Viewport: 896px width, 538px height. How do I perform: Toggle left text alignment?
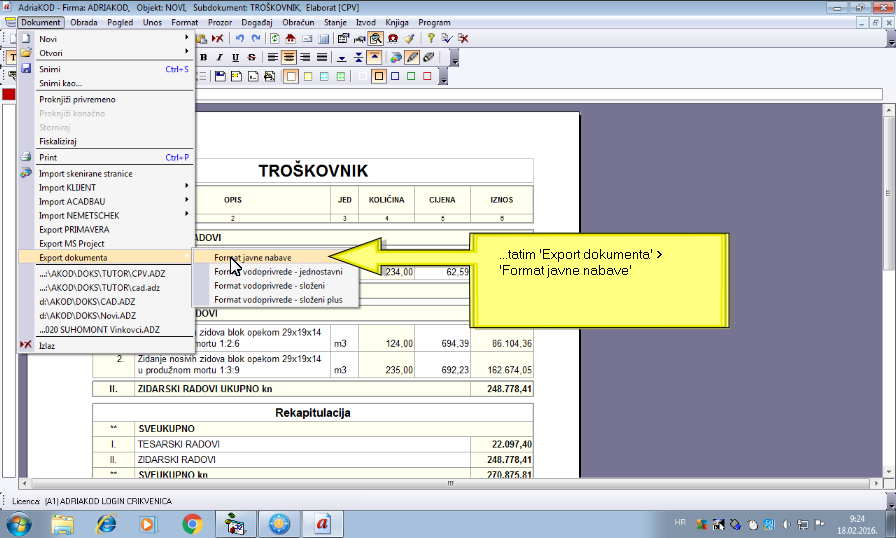(273, 57)
